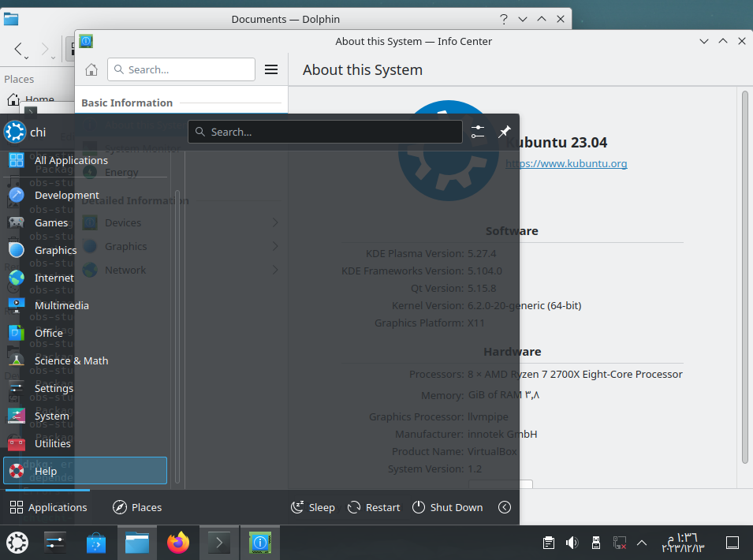Click Dolphin help question mark button
753x560 pixels.
pos(503,19)
